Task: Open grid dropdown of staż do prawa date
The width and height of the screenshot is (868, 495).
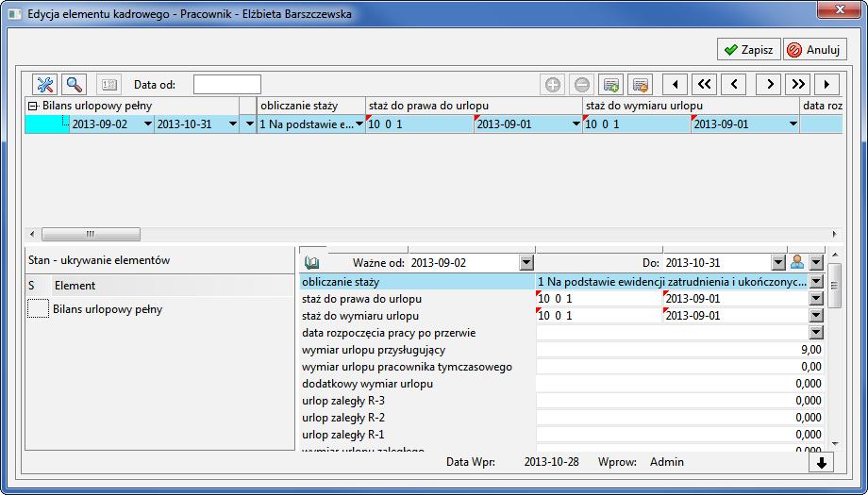Action: 576,124
